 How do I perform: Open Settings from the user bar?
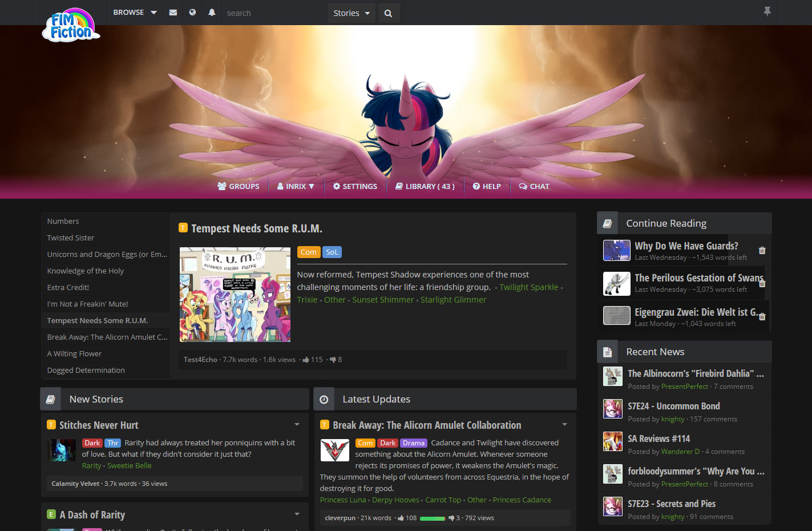[x=355, y=186]
